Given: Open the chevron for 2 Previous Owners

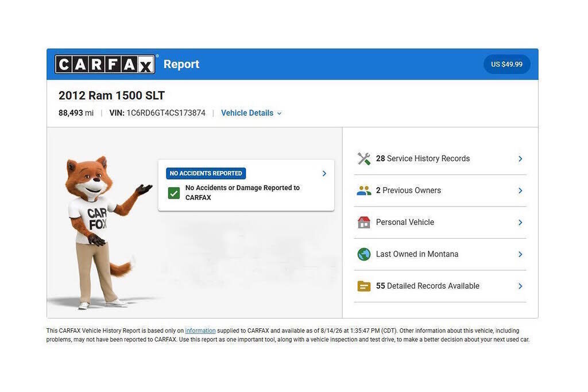Looking at the screenshot, I should coord(520,191).
